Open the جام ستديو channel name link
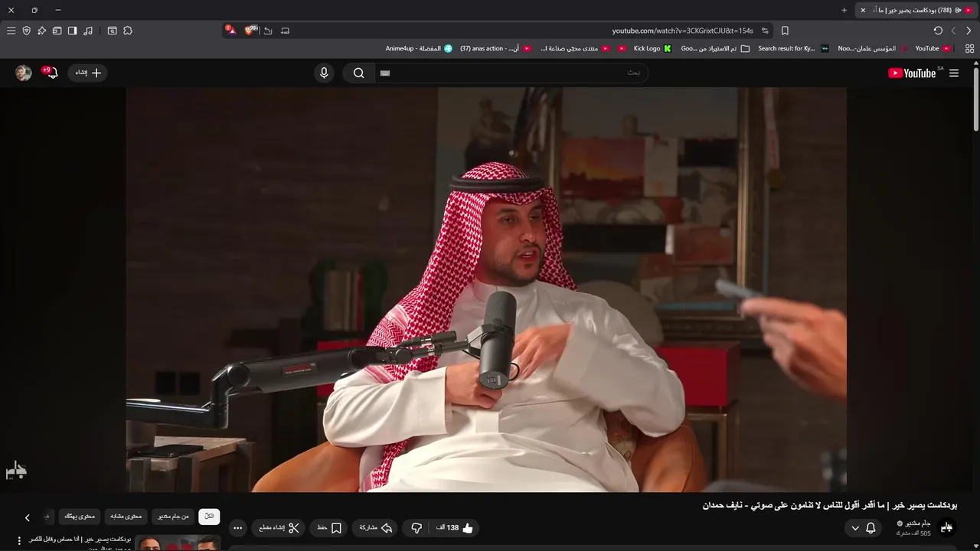 point(918,523)
